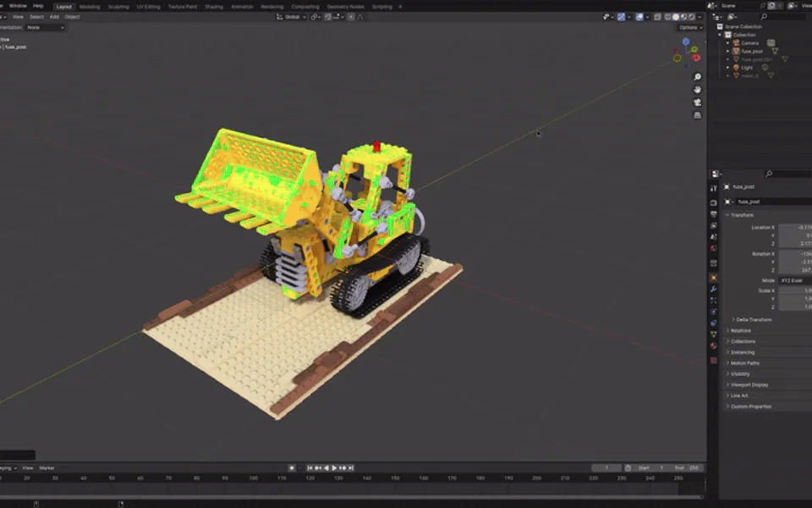Click the outliner search field
This screenshot has height=508, width=812.
click(x=785, y=17)
